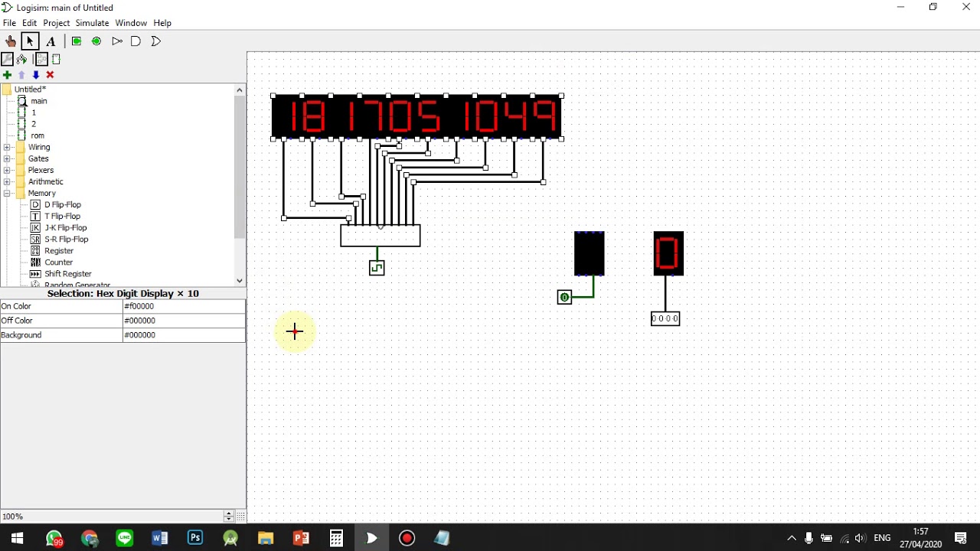Edit the Off Color value
Viewport: 980px width, 551px height.
click(184, 321)
